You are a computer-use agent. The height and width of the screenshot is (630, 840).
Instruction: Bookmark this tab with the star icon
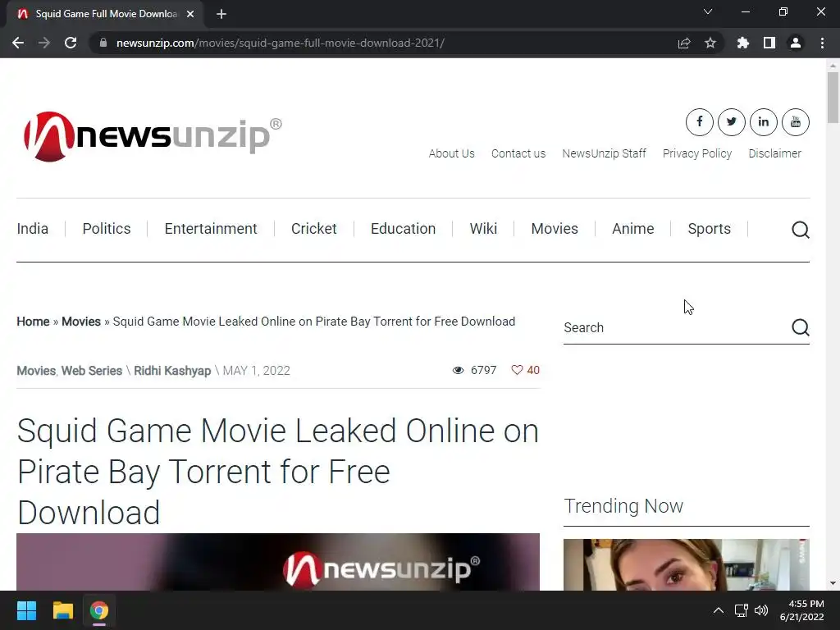(x=710, y=43)
